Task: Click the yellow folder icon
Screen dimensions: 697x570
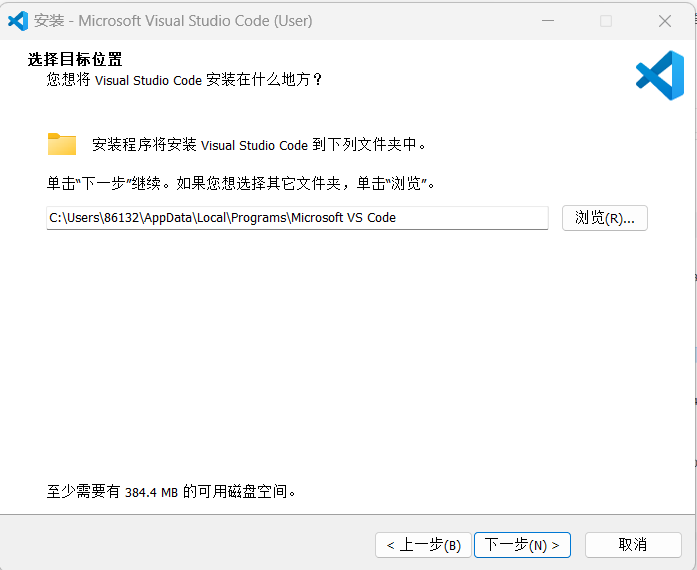Action: pos(62,144)
